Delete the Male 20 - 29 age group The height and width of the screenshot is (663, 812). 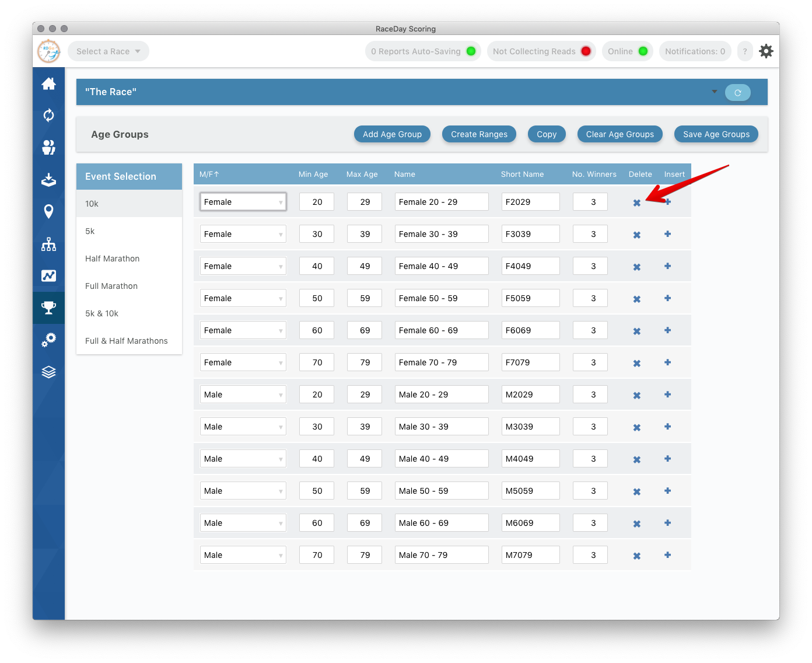637,395
